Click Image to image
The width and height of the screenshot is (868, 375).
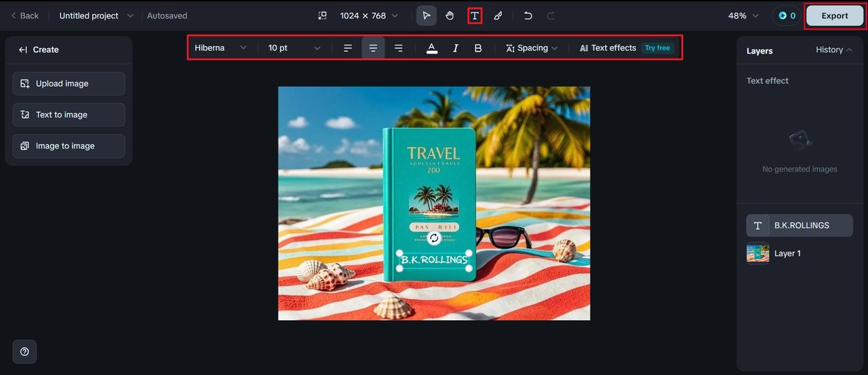(68, 146)
